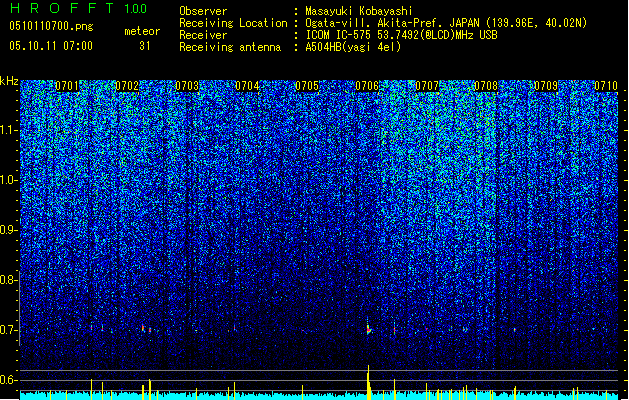
Task: Click the tallest yellow power spike at 0706
Action: tap(369, 381)
